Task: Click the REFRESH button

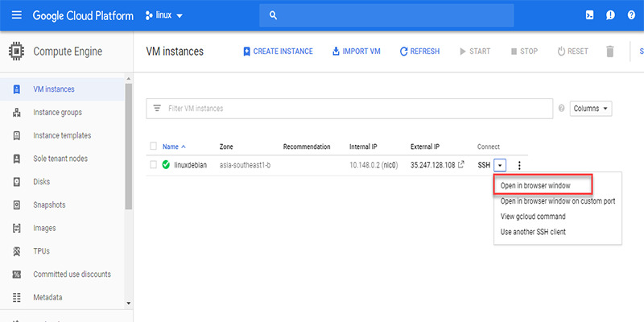Action: [x=419, y=52]
